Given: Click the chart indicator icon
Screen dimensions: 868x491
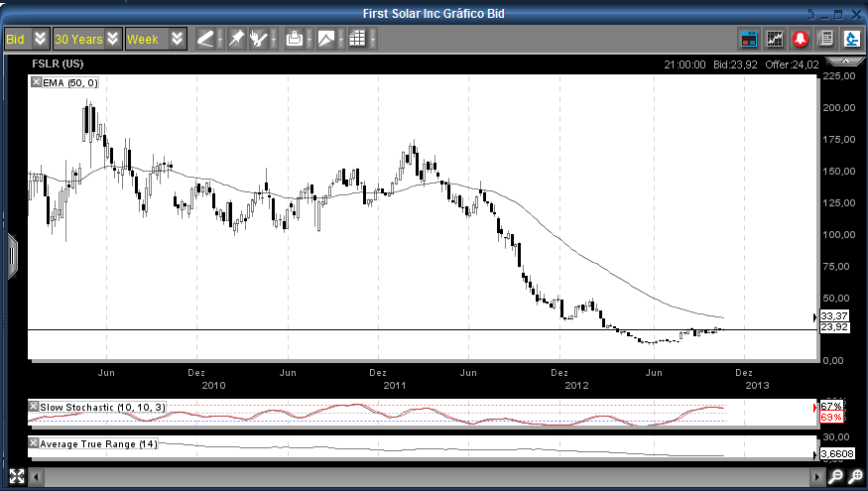Looking at the screenshot, I should pos(326,39).
